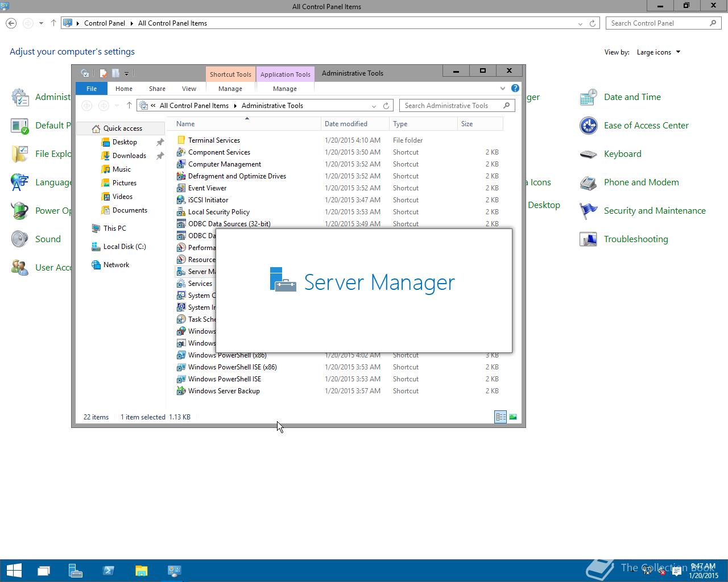Image resolution: width=728 pixels, height=582 pixels.
Task: Go up one level in Administrative Tools
Action: (x=129, y=106)
